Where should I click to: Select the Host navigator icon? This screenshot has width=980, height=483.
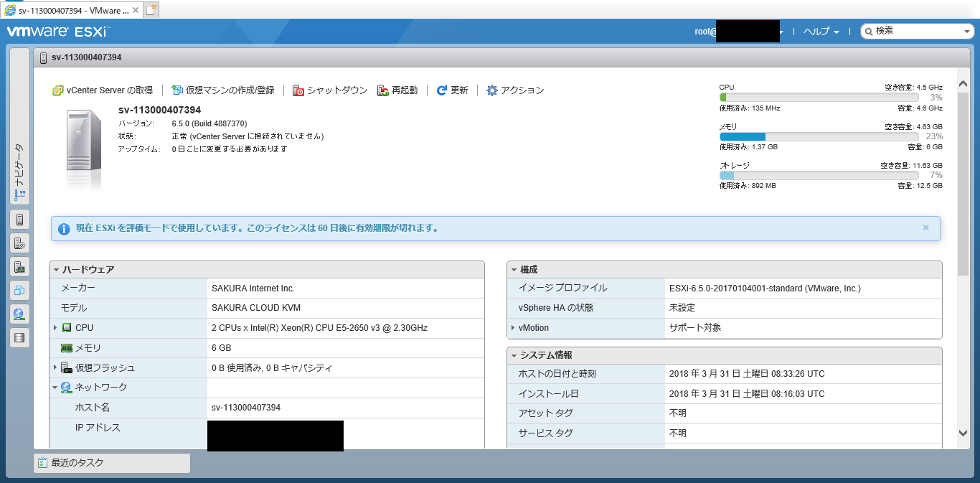click(x=19, y=219)
